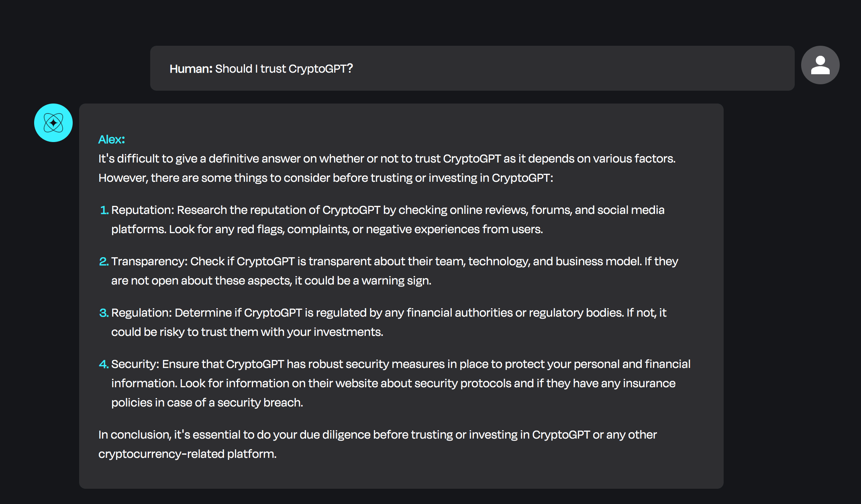
Task: Click the list number 4 marker
Action: point(104,364)
